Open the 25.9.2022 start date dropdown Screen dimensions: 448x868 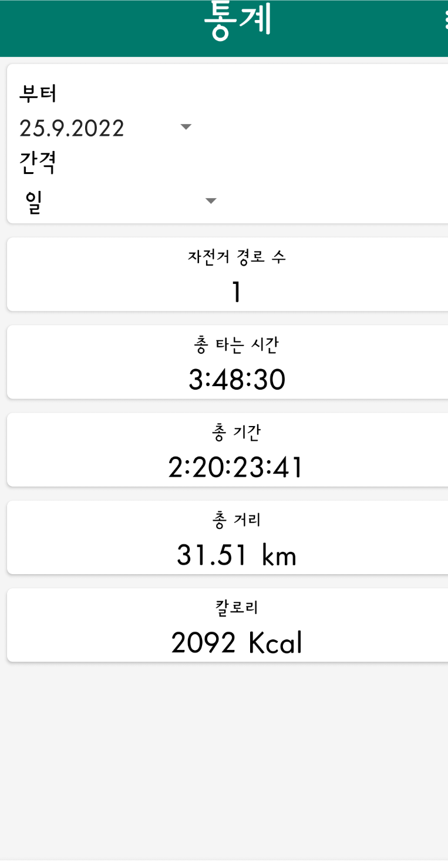pyautogui.click(x=106, y=128)
